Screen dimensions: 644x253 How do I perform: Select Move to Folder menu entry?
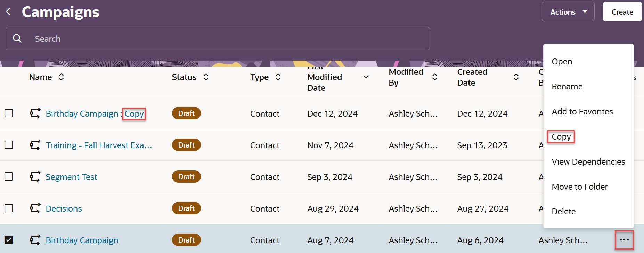tap(579, 187)
